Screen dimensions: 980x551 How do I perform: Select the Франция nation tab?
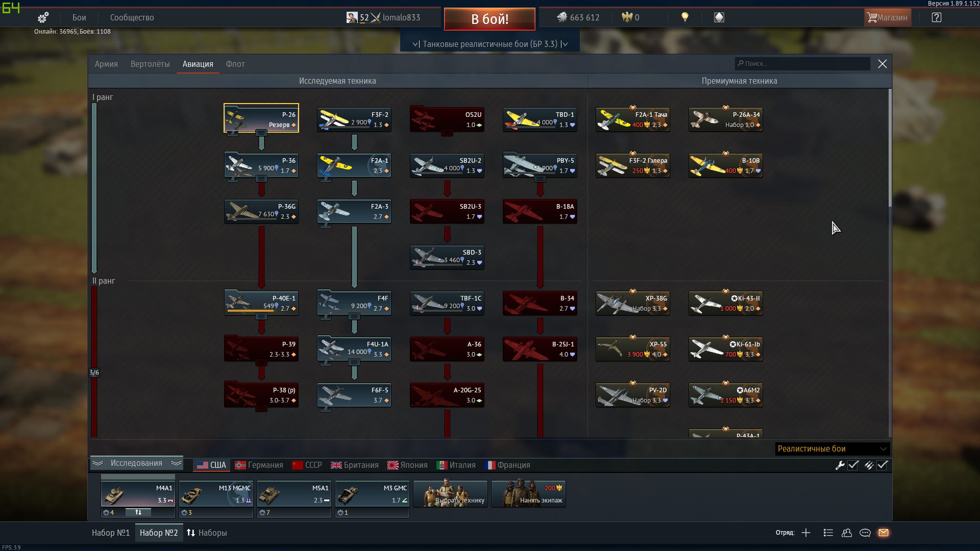pos(507,465)
